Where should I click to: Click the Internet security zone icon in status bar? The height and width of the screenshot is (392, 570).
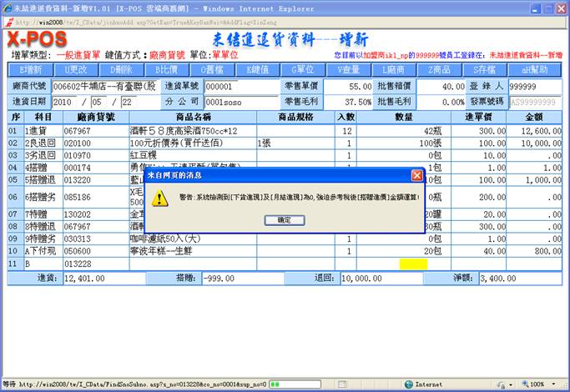[408, 384]
